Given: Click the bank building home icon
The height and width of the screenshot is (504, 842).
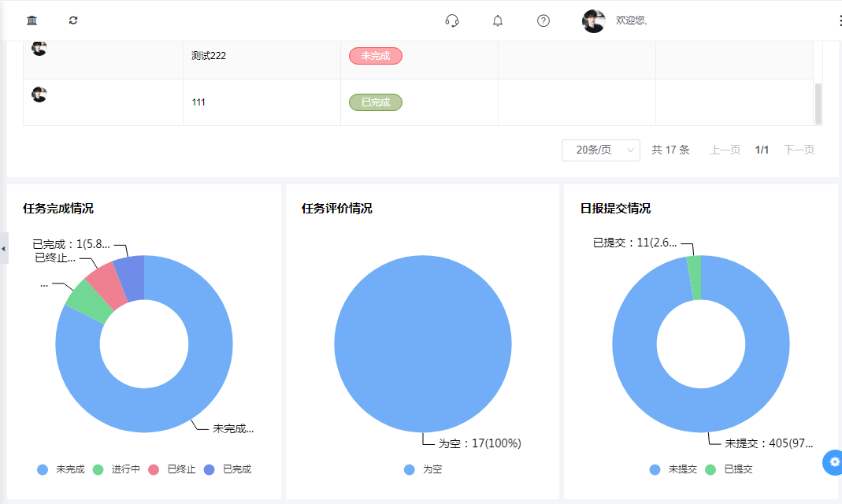Looking at the screenshot, I should point(32,20).
